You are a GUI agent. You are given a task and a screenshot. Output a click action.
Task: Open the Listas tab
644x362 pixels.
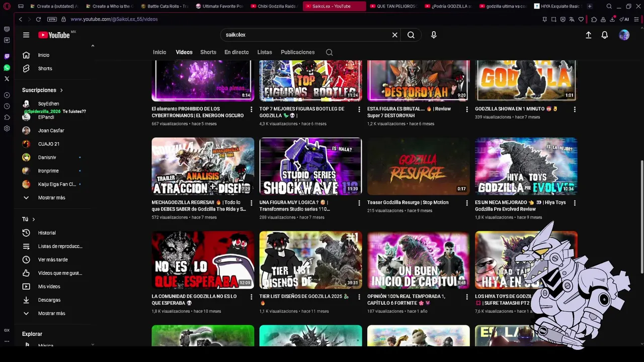pos(265,52)
